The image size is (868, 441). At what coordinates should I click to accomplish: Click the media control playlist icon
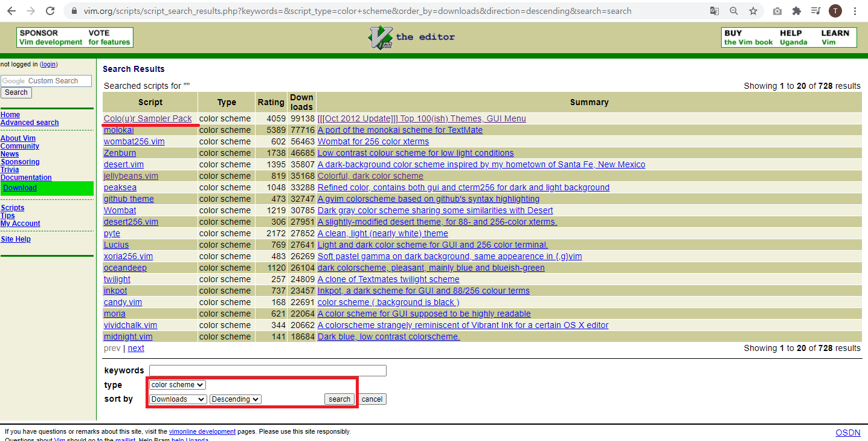pos(816,11)
